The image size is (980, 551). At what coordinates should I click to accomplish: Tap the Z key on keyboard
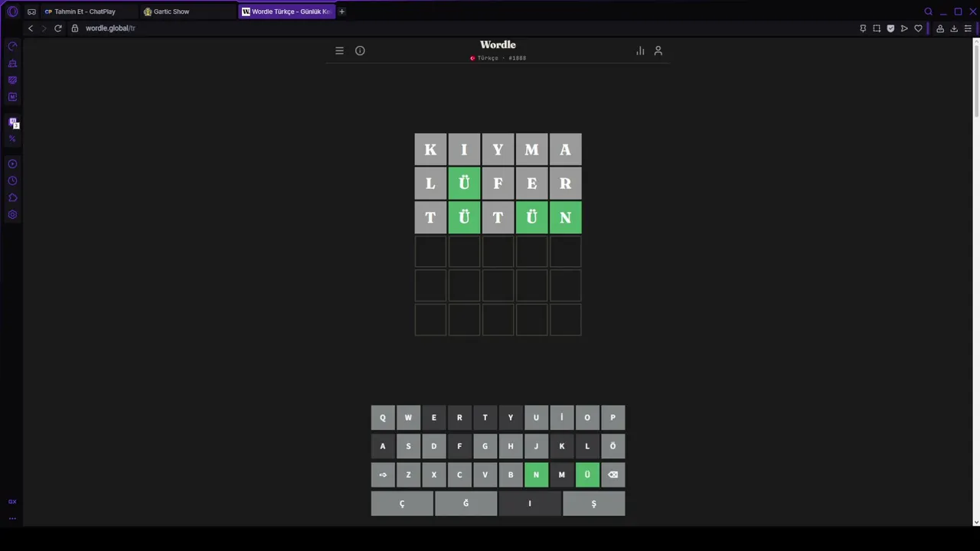[408, 474]
